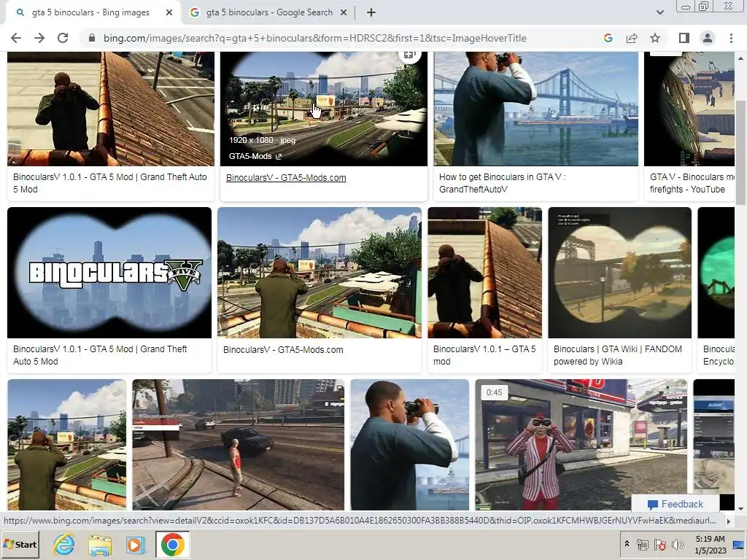The image size is (747, 560).
Task: Select the gta 5 binoculars Bing images tab
Action: 90,13
